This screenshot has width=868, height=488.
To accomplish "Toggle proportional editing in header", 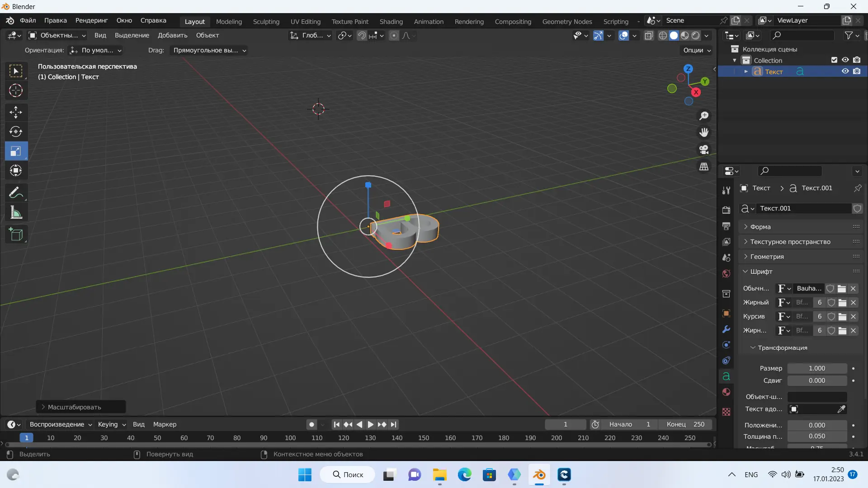I will (x=394, y=35).
